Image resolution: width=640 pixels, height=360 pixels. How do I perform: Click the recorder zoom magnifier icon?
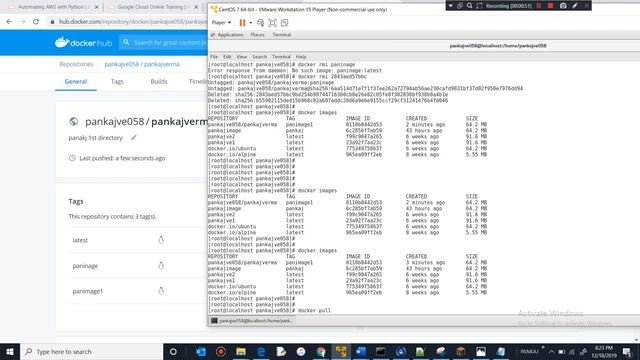469,6
